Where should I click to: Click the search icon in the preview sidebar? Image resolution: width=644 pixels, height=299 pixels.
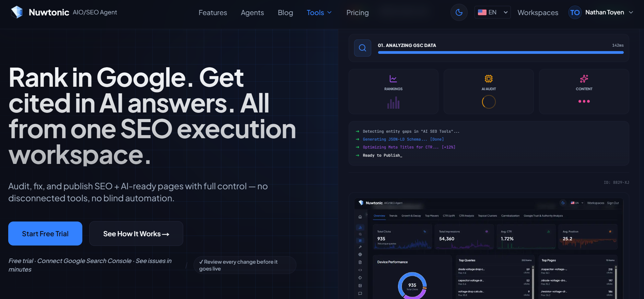360,234
